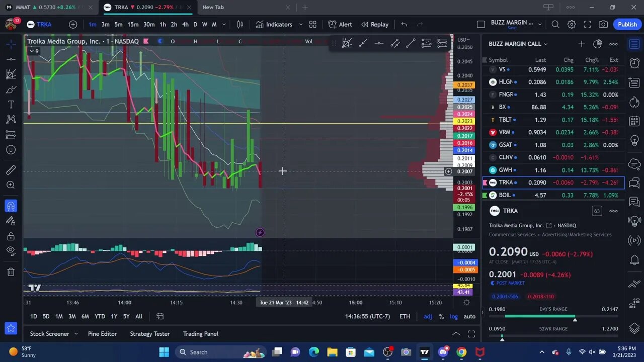
Task: Select the 1m timeframe
Action: (x=93, y=24)
